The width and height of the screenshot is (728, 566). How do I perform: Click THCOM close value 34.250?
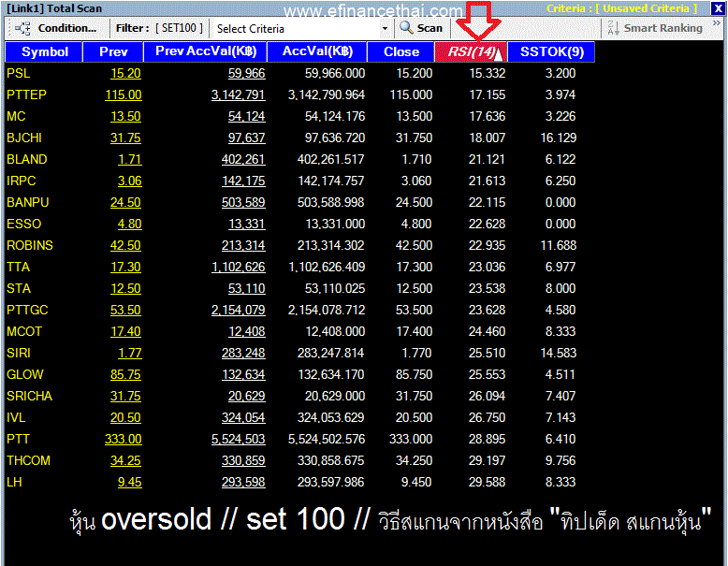(x=414, y=460)
